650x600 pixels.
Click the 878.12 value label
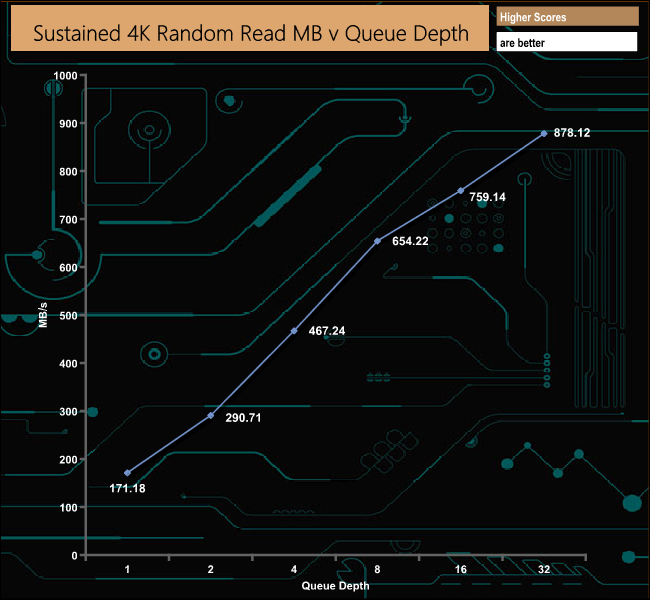[572, 133]
